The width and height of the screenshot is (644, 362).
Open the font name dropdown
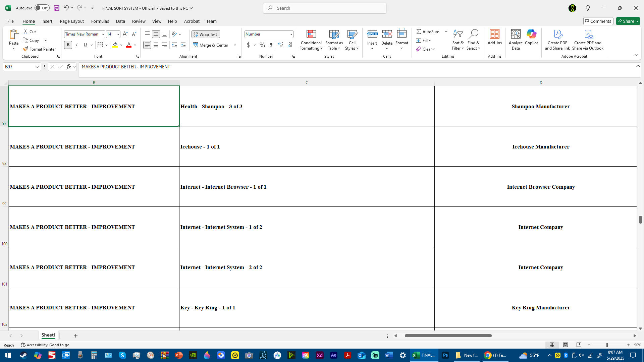[103, 34]
